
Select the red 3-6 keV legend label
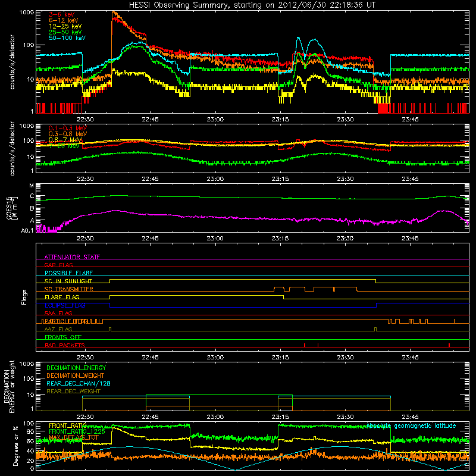coord(62,14)
